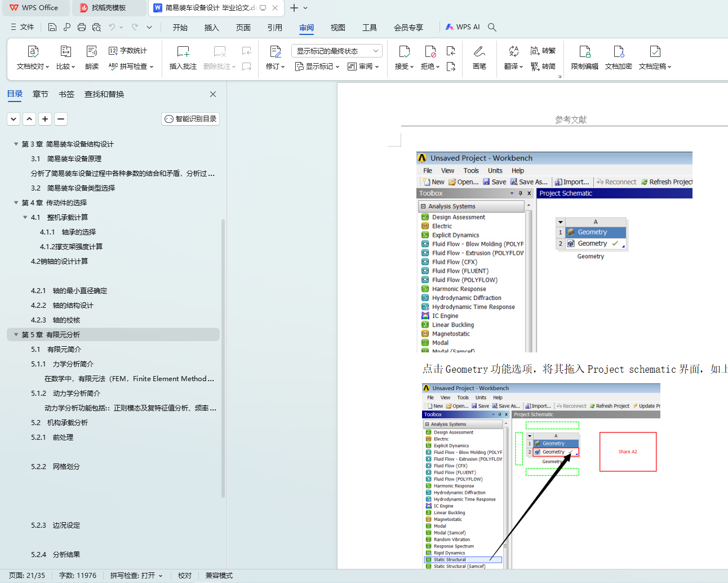Start 朗读 read-aloud
Viewport: 728px width, 583px height.
[92, 58]
